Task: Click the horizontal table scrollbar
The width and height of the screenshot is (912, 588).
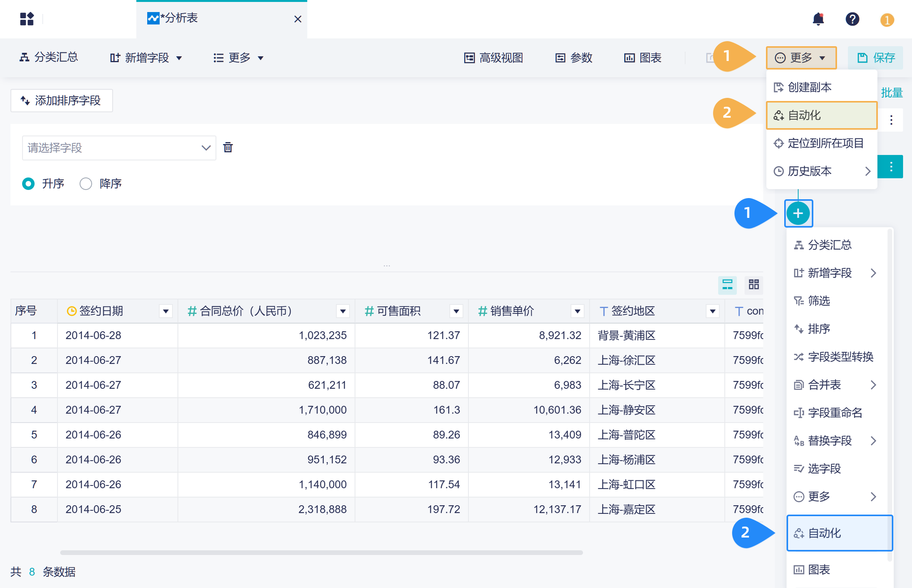Action: point(321,552)
